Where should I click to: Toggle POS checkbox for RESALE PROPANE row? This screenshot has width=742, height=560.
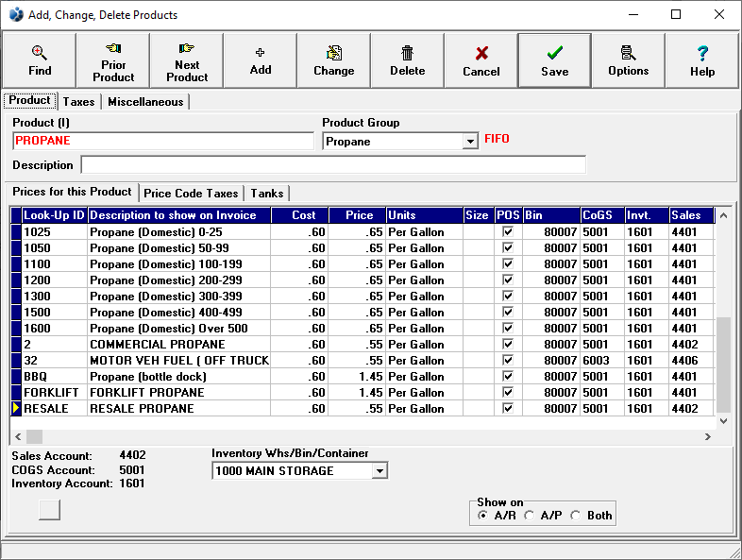[x=508, y=409]
